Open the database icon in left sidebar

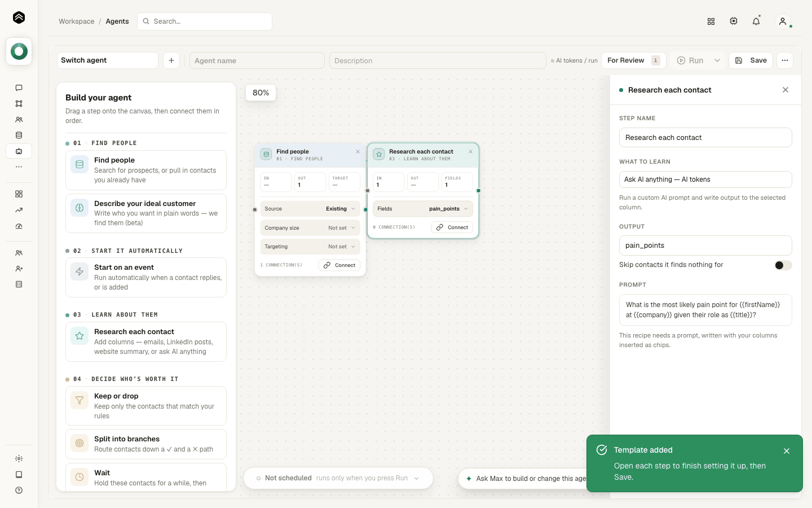pos(19,135)
